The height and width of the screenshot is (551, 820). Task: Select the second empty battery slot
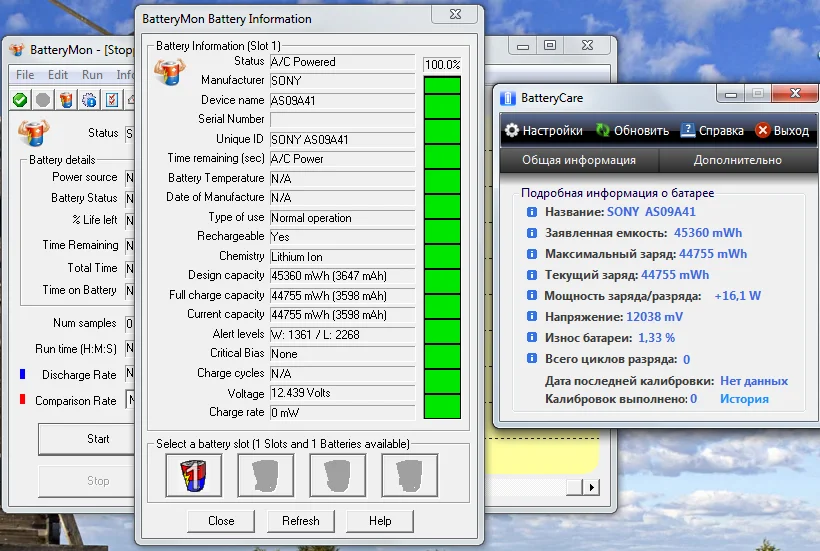pyautogui.click(x=266, y=475)
